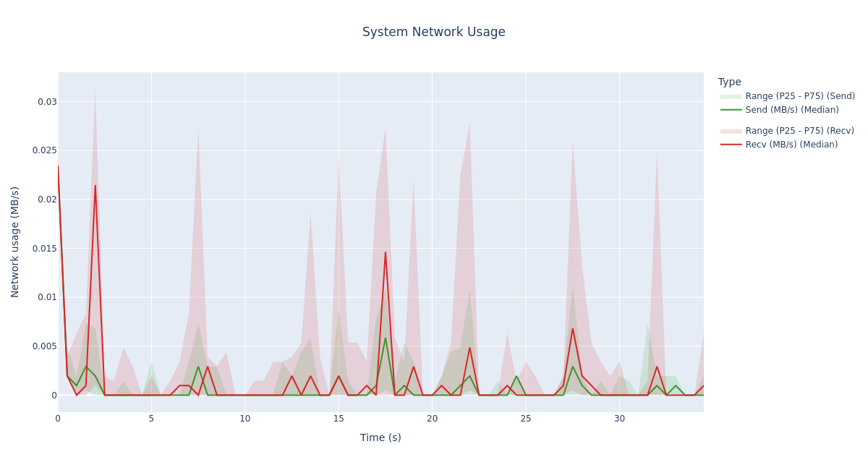Toggle Range (P25 - P75) (Send) legend item

pos(800,96)
